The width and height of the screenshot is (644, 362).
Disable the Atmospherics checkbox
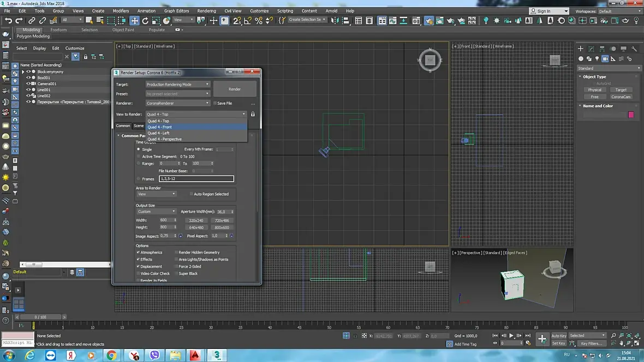139,252
